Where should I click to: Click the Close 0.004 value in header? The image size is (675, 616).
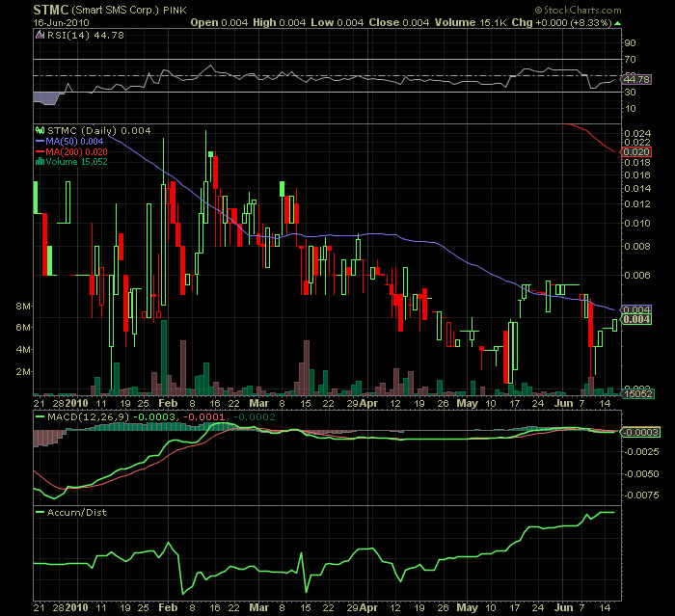pyautogui.click(x=399, y=22)
